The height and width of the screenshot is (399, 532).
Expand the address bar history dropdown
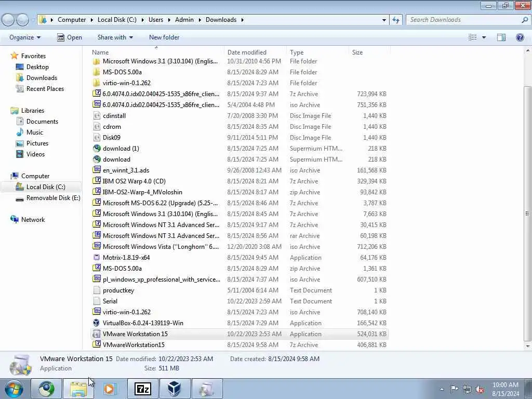(x=384, y=20)
